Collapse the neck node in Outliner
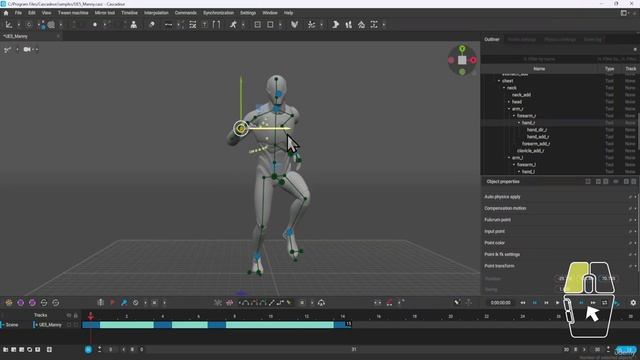The width and height of the screenshot is (640, 360). tap(504, 88)
